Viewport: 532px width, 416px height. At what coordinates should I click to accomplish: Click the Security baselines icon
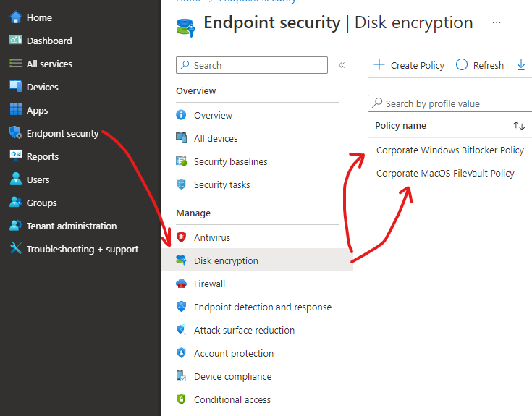pos(182,161)
